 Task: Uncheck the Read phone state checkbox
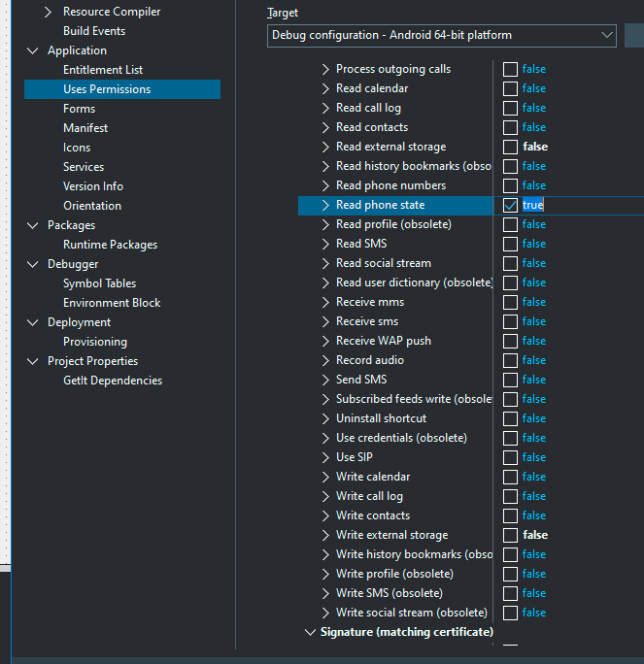510,206
